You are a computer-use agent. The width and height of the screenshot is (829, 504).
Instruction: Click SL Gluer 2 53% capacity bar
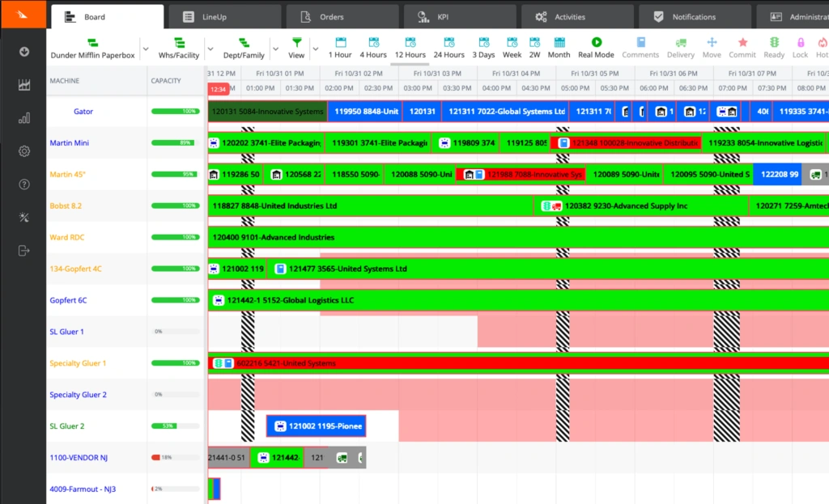176,426
